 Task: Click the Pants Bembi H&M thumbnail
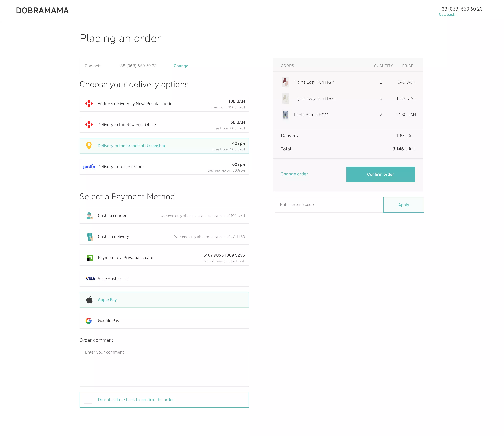[x=285, y=115]
